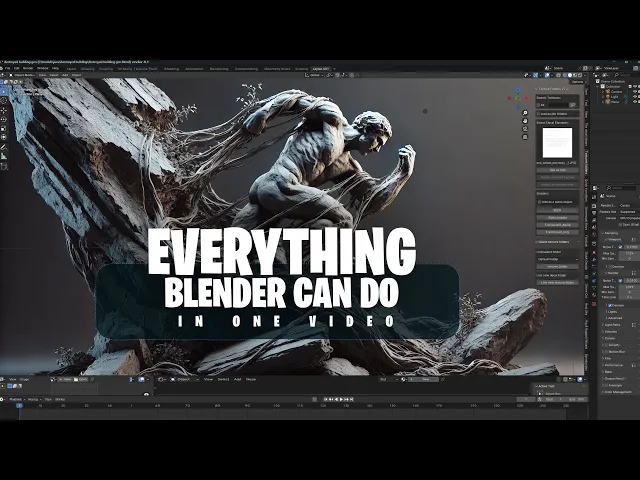Image resolution: width=640 pixels, height=480 pixels.
Task: Collapse the Sampling panel
Action: pos(610,233)
